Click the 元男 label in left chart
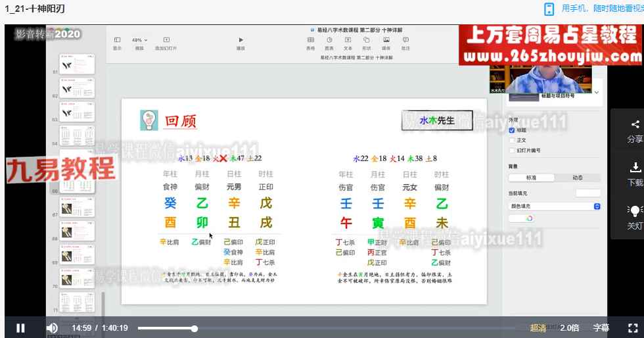 pyautogui.click(x=234, y=187)
